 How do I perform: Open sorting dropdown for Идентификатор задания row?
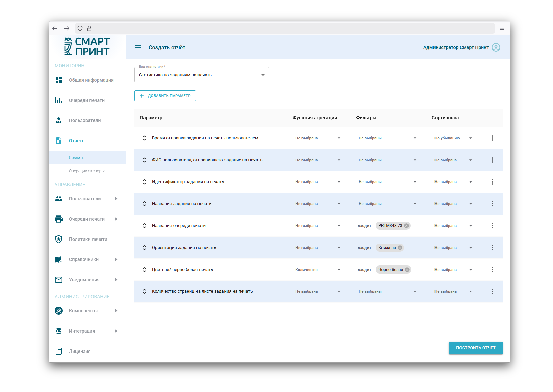pyautogui.click(x=453, y=182)
